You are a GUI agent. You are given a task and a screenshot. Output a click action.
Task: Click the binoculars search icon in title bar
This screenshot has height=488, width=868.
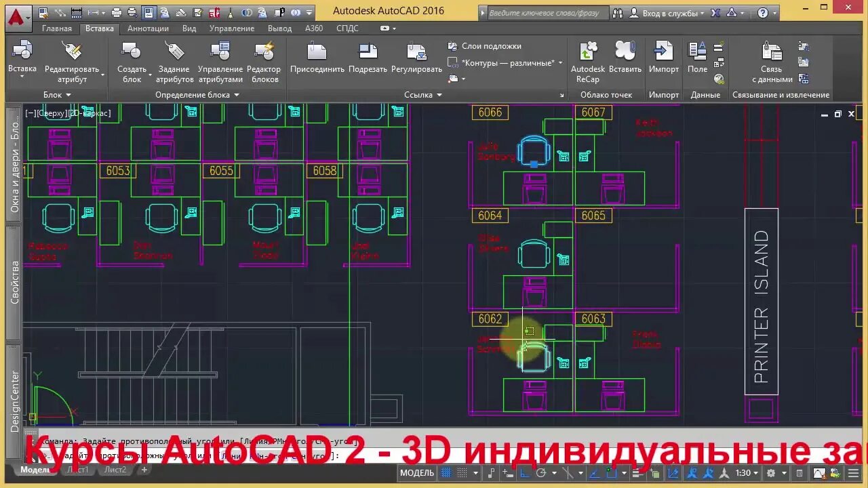[x=618, y=13]
